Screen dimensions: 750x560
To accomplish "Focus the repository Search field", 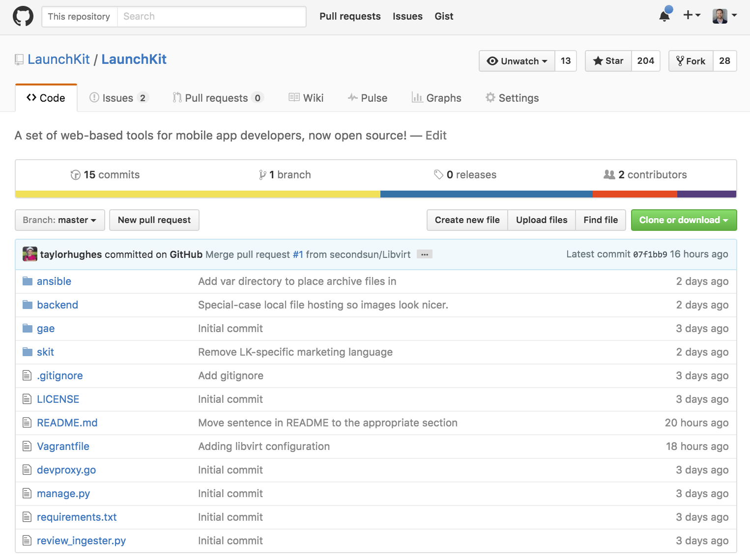I will [x=211, y=16].
